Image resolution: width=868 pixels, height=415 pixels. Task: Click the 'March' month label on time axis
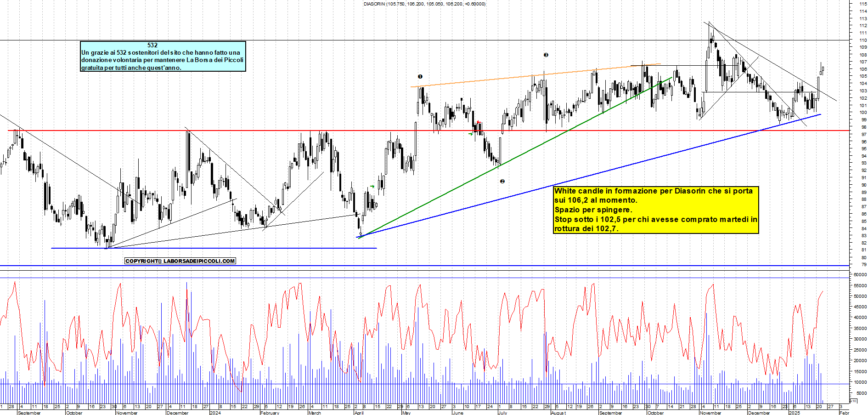click(x=315, y=413)
